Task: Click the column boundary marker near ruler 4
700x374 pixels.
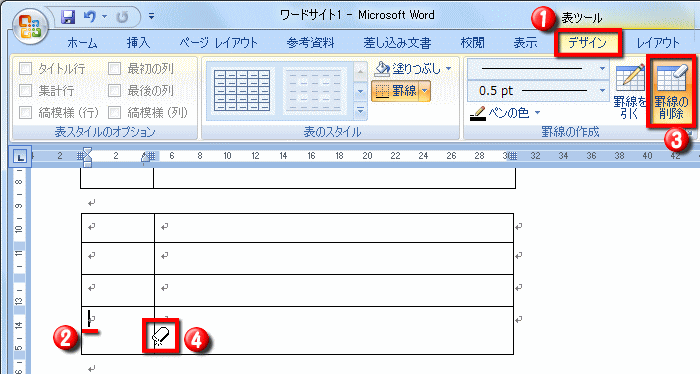Action: coord(152,156)
